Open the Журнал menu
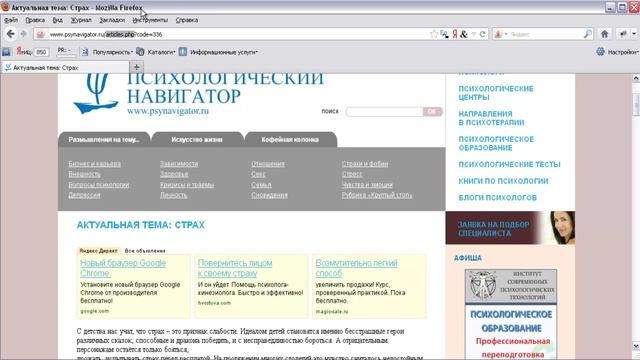640x360 pixels. [x=81, y=20]
